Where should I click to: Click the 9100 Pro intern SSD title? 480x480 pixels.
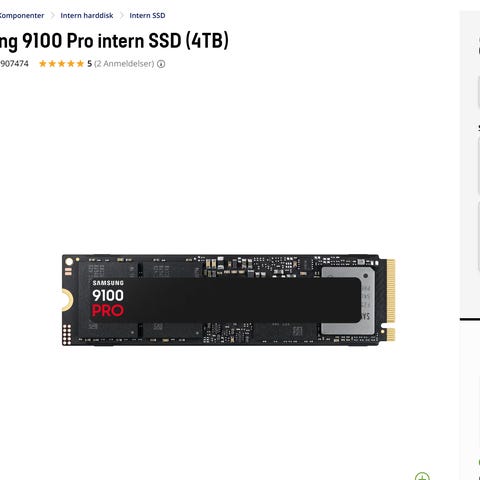click(x=114, y=41)
